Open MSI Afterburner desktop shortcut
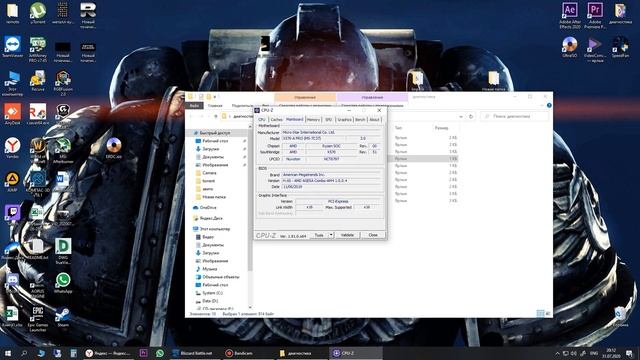This screenshot has height=360, width=640. tap(63, 151)
